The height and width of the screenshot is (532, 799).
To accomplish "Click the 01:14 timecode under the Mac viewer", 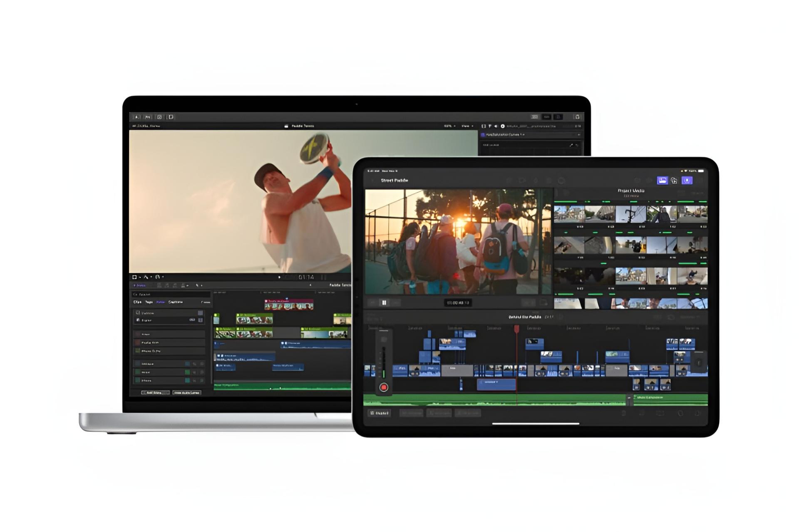I will pyautogui.click(x=306, y=277).
